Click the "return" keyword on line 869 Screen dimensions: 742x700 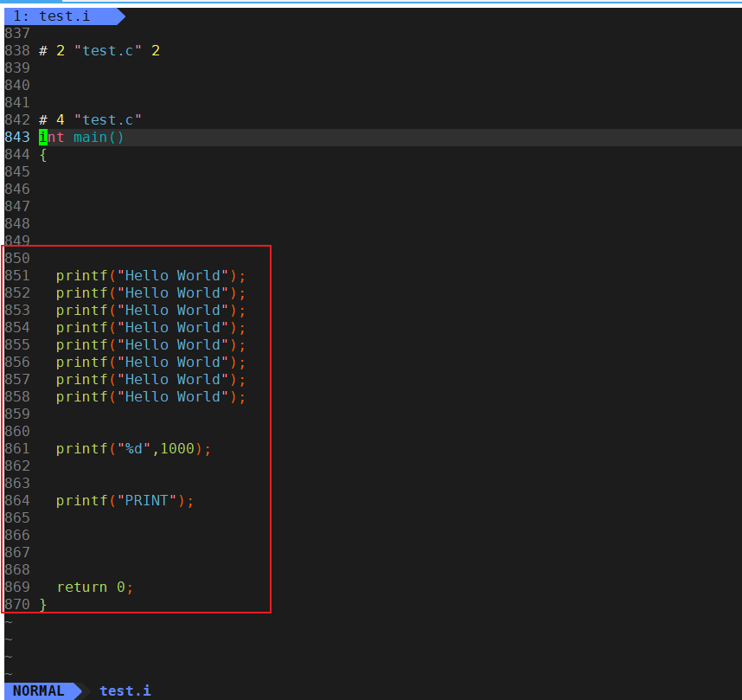[82, 588]
